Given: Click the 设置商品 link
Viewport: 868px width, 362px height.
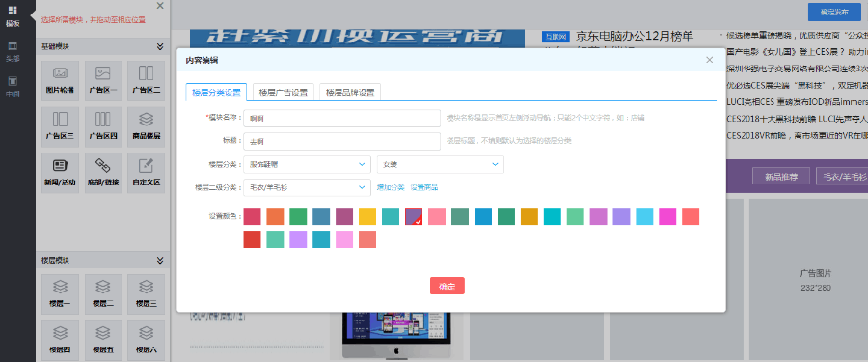Looking at the screenshot, I should click(424, 188).
